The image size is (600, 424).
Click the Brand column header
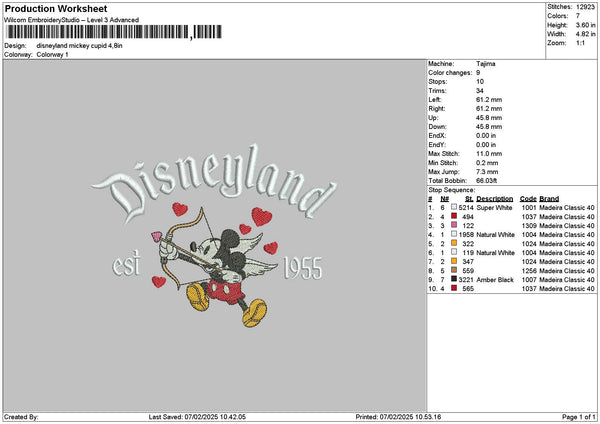[x=549, y=198]
